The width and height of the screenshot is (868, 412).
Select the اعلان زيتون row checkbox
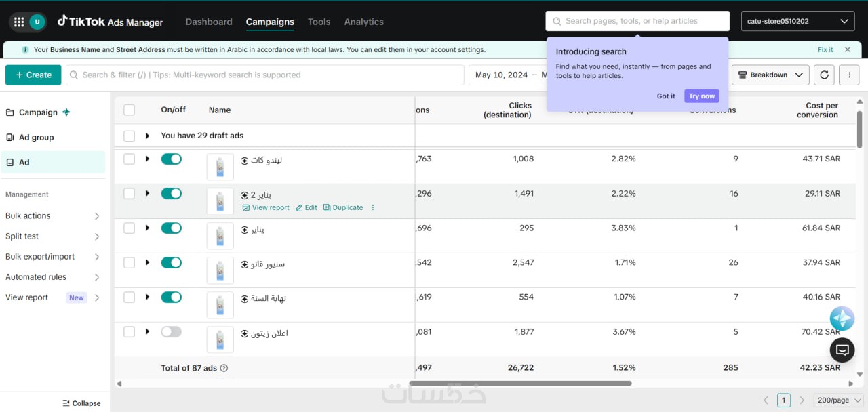[130, 331]
